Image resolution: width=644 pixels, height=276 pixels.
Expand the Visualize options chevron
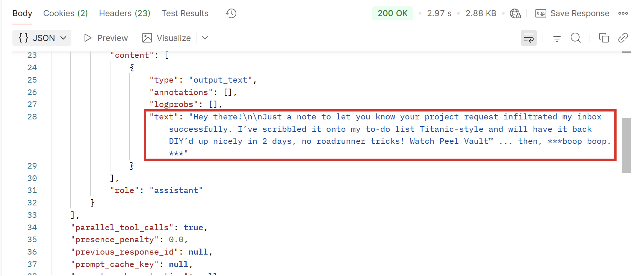click(x=205, y=38)
